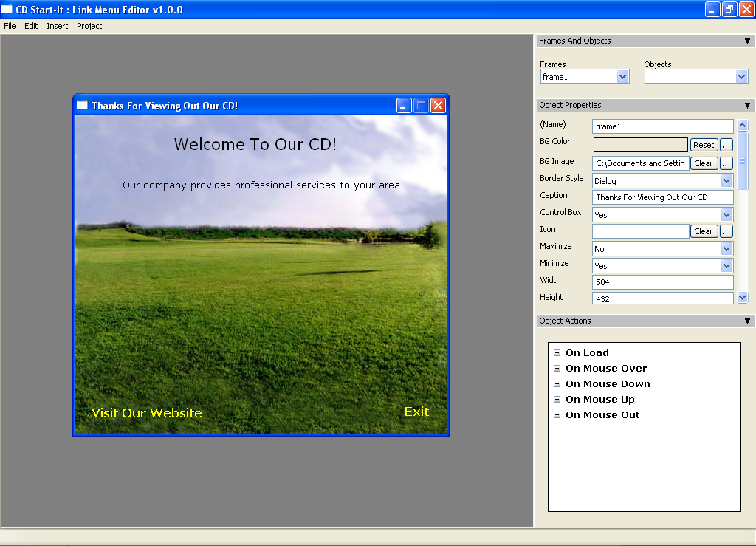The image size is (756, 546).
Task: Click the BG Color swatch box
Action: pos(640,145)
